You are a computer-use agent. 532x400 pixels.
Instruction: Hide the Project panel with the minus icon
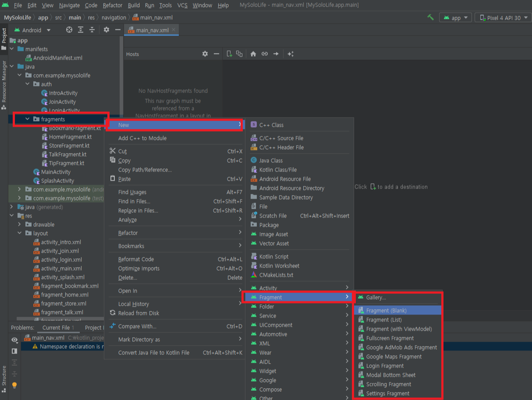(x=117, y=30)
